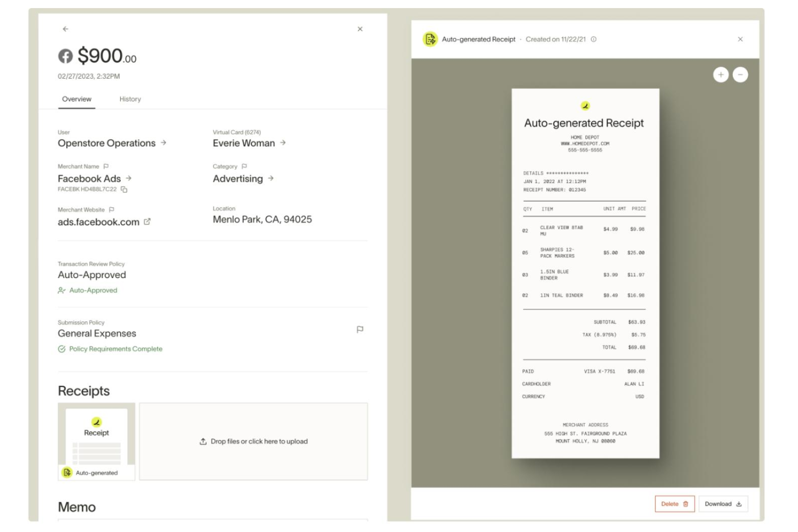Image resolution: width=798 pixels, height=532 pixels.
Task: Open the ads.facebook.com website link
Action: [99, 222]
